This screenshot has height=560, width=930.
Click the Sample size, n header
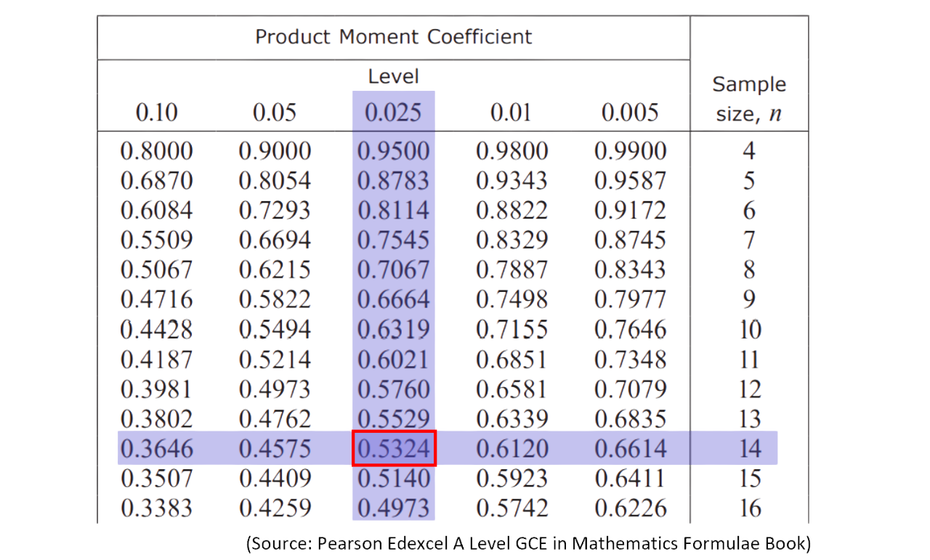click(x=749, y=99)
